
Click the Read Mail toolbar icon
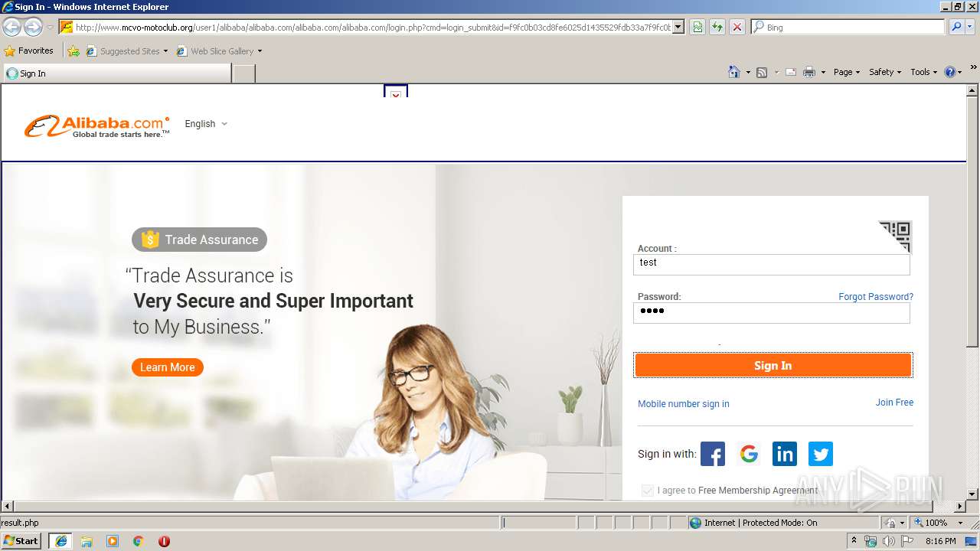tap(791, 72)
